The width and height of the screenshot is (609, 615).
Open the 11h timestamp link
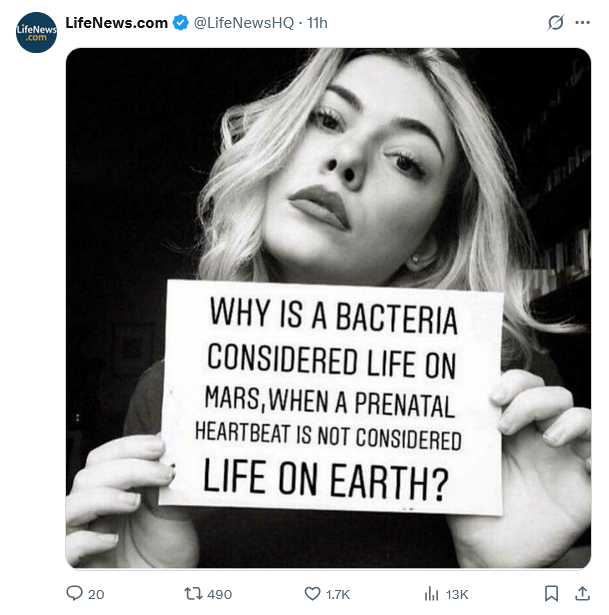[317, 22]
